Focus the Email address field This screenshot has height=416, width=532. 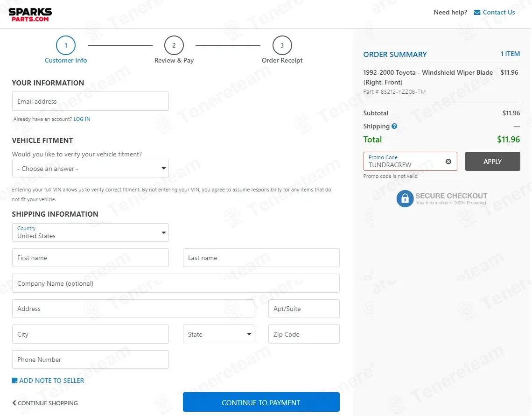90,101
